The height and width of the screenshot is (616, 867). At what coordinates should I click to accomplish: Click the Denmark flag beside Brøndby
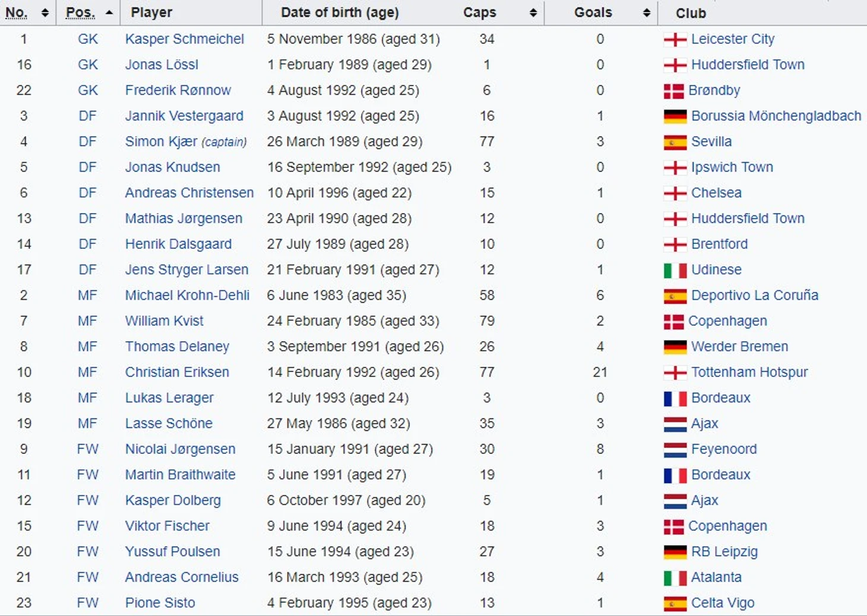674,91
